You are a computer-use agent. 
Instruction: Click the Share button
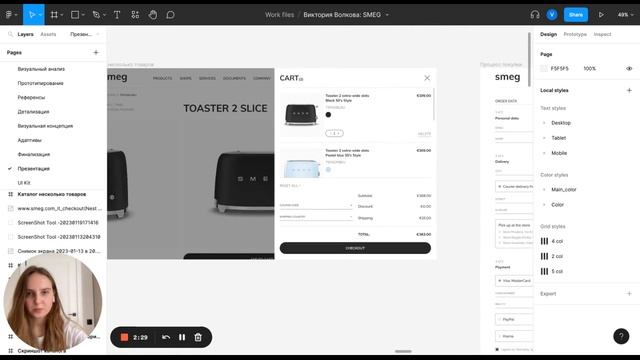point(576,15)
